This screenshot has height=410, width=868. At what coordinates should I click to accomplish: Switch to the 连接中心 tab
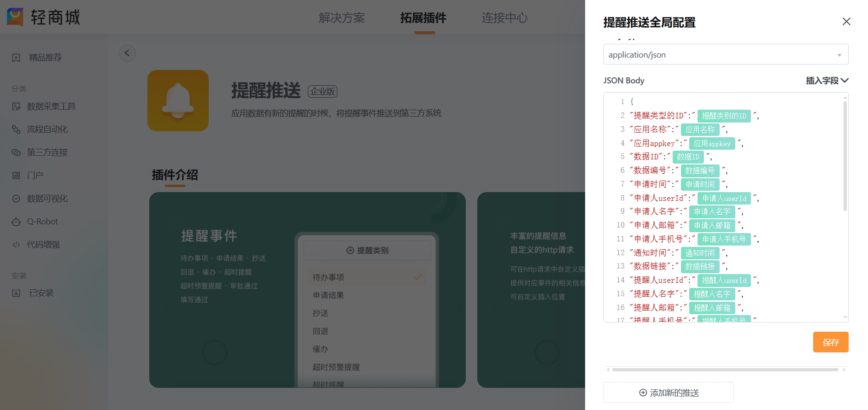[504, 18]
